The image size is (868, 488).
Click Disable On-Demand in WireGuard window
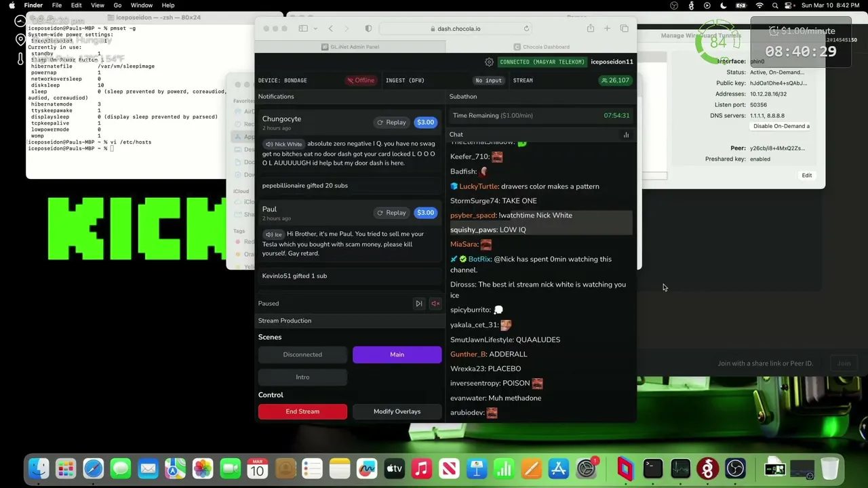pos(781,126)
